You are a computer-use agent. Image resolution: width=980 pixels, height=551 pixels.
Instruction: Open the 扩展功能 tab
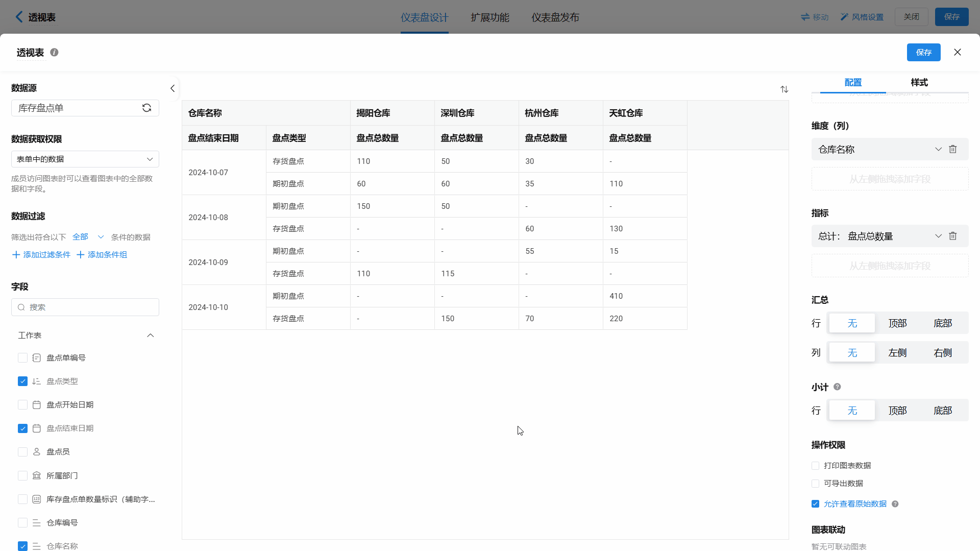tap(489, 17)
